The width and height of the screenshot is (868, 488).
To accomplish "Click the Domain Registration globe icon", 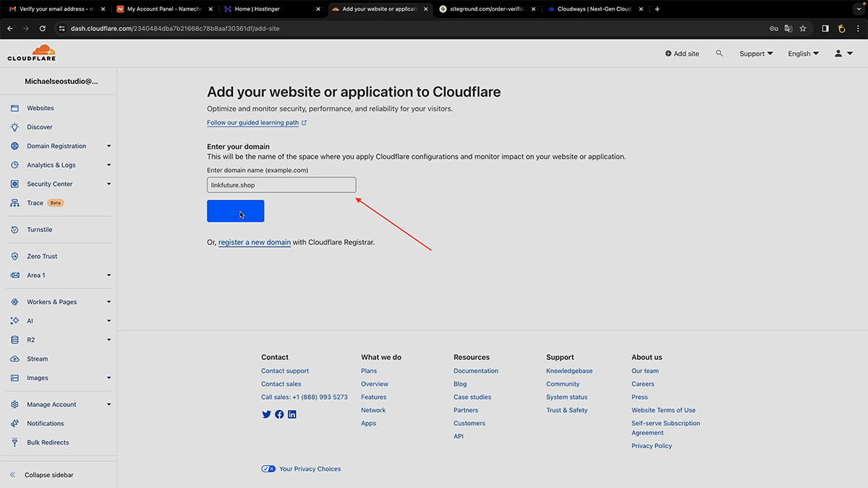I will click(14, 146).
